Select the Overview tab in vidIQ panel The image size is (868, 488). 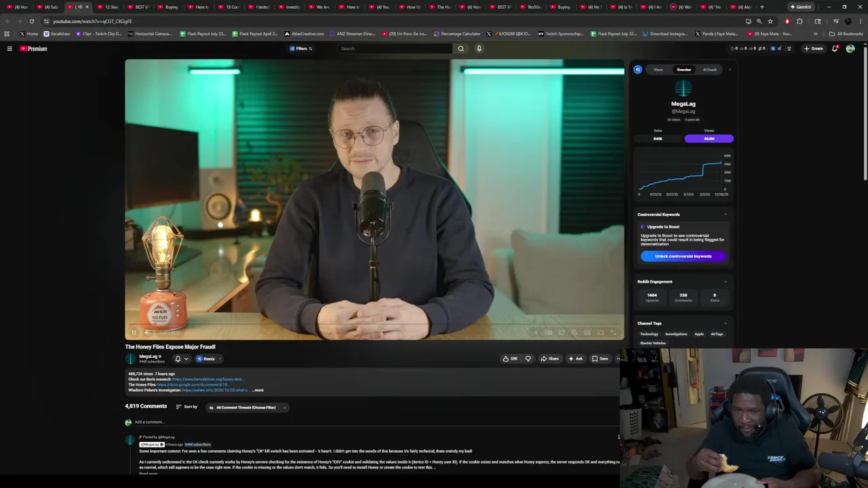[x=684, y=70]
